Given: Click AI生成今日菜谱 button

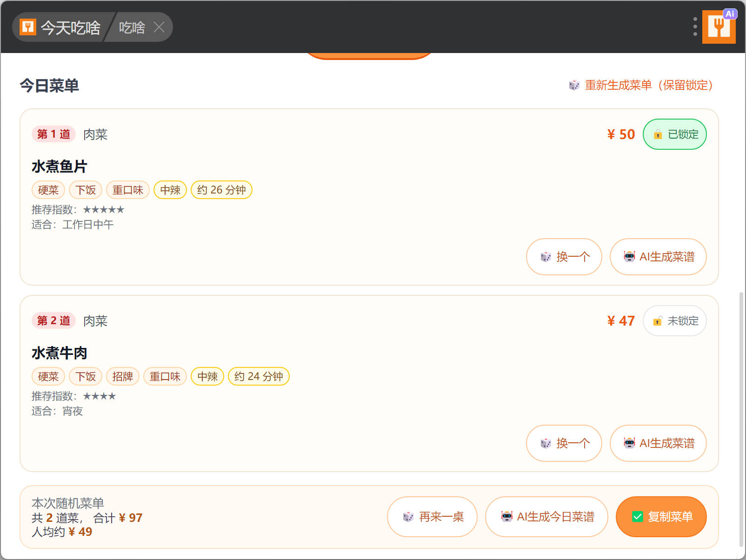Looking at the screenshot, I should coord(546,517).
